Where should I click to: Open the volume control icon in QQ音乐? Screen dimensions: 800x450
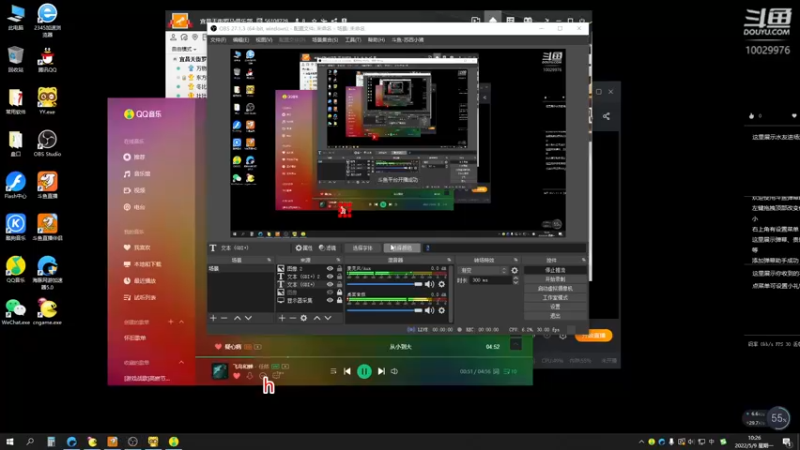(x=394, y=371)
